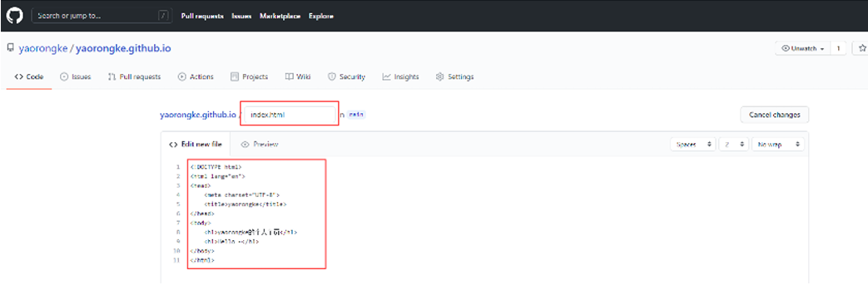Open yaorongke.github.io repository link
This screenshot has width=868, height=300.
[x=123, y=49]
